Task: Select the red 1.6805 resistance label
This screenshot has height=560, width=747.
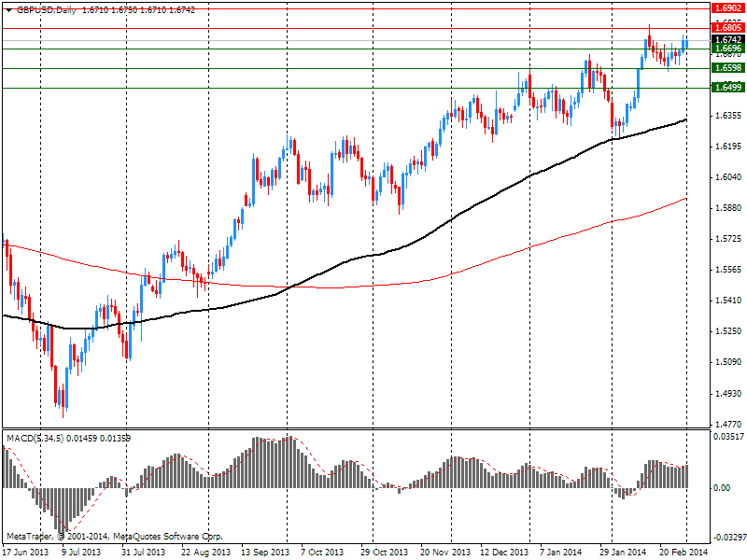Action: 727,28
